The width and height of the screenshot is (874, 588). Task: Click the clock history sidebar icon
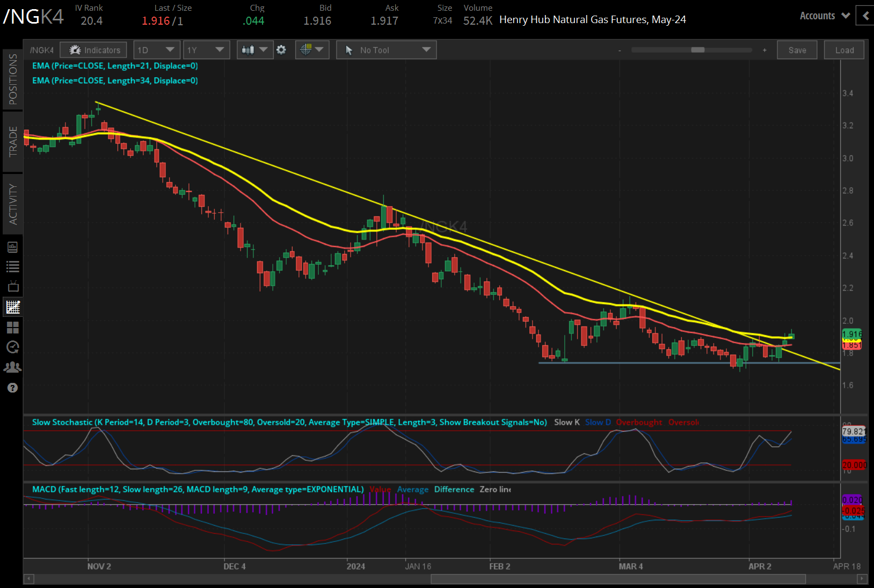13,347
